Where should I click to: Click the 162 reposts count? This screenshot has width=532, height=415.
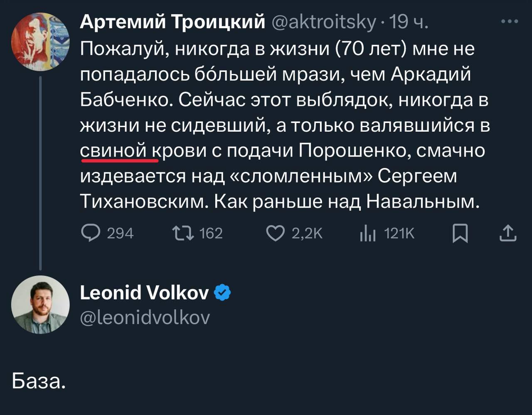click(211, 233)
